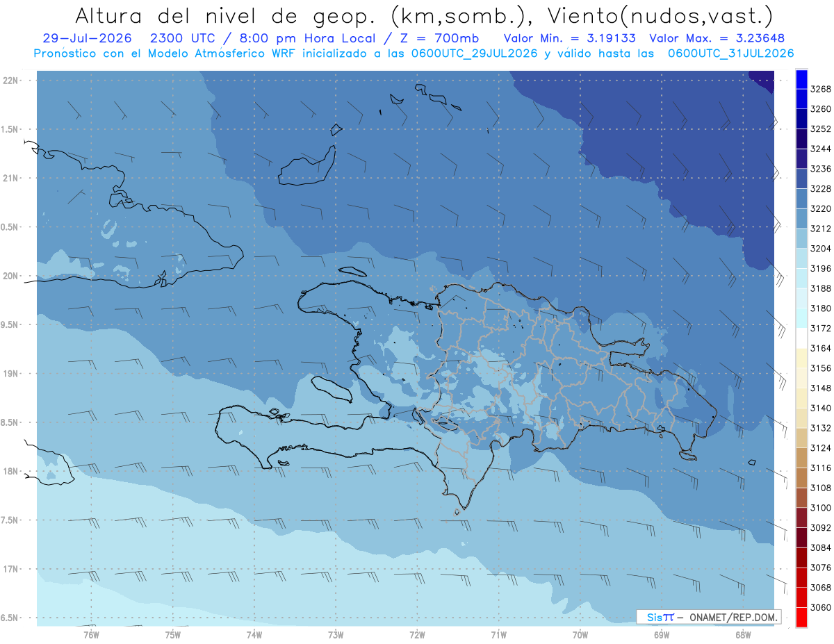Image resolution: width=834 pixels, height=644 pixels.
Task: Click the 68W longitude axis label
Action: point(743,634)
